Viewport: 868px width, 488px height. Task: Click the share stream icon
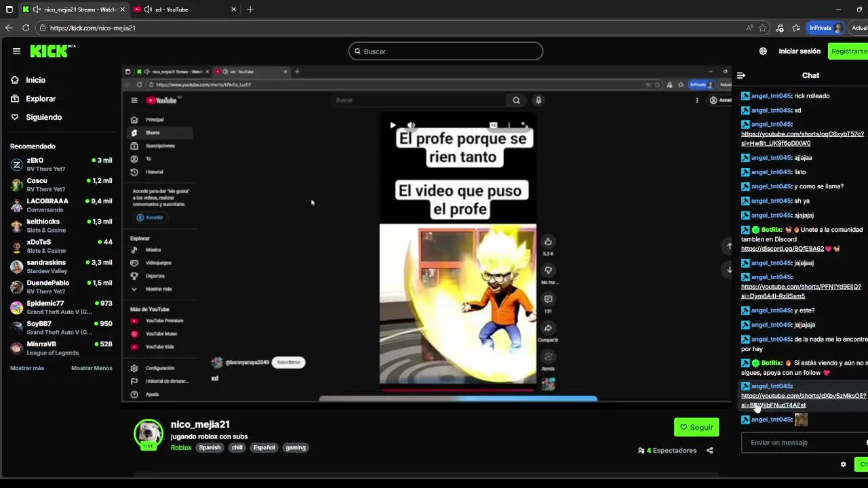click(709, 450)
